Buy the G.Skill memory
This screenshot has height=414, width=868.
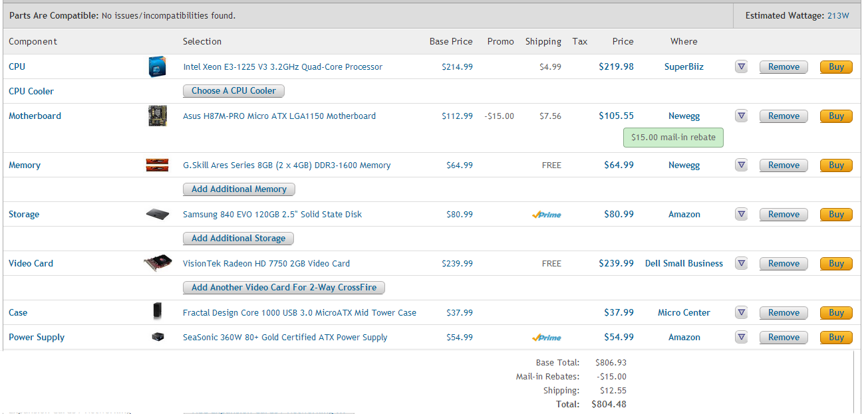click(x=836, y=165)
